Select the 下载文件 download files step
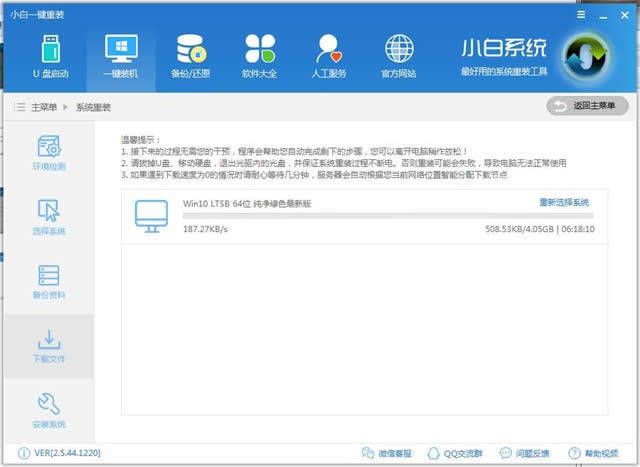The width and height of the screenshot is (640, 467). click(50, 346)
